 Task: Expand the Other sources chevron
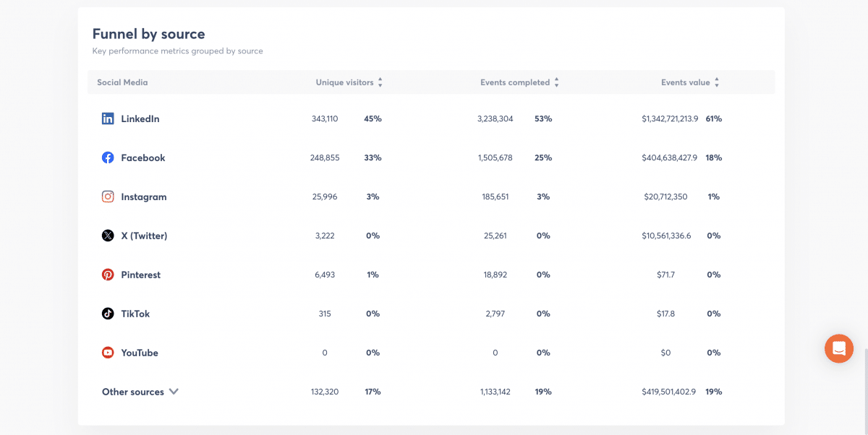[x=174, y=392]
